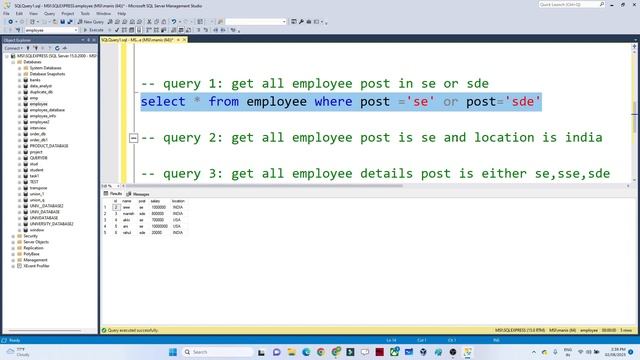
Task: Click the Windows Start button on taskbar
Action: click(x=173, y=352)
